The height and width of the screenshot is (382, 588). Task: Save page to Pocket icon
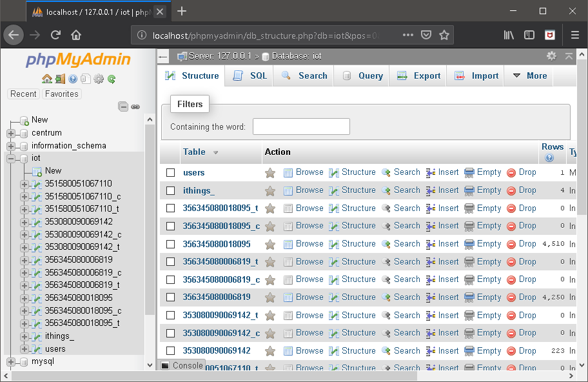click(x=426, y=35)
